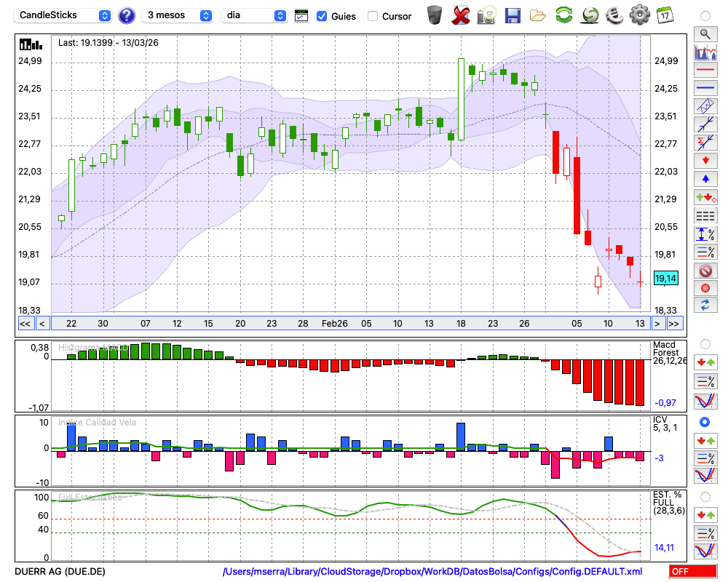Click buy/sell arrows button in MACD panel

(705, 363)
